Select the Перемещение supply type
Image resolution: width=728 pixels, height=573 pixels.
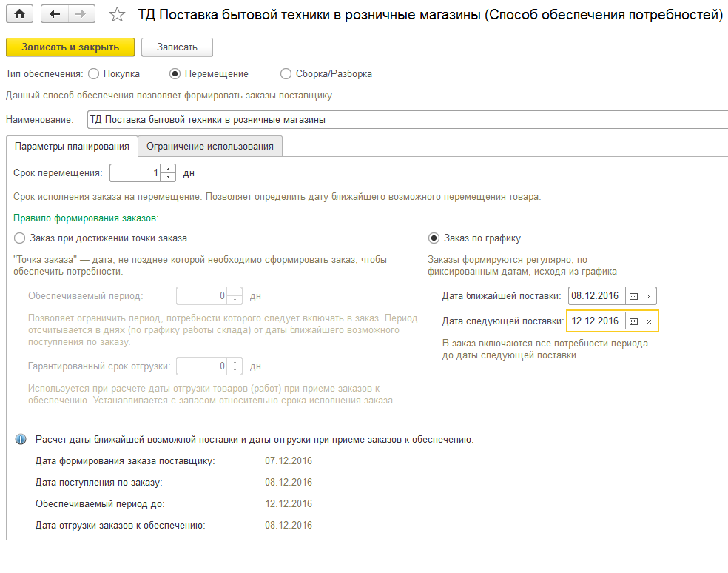[175, 74]
